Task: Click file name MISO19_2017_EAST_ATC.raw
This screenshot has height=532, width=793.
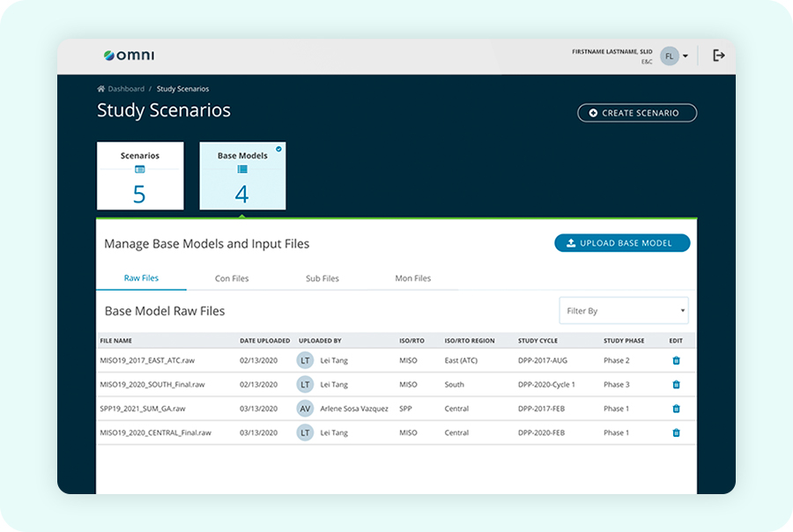Action: tap(147, 360)
